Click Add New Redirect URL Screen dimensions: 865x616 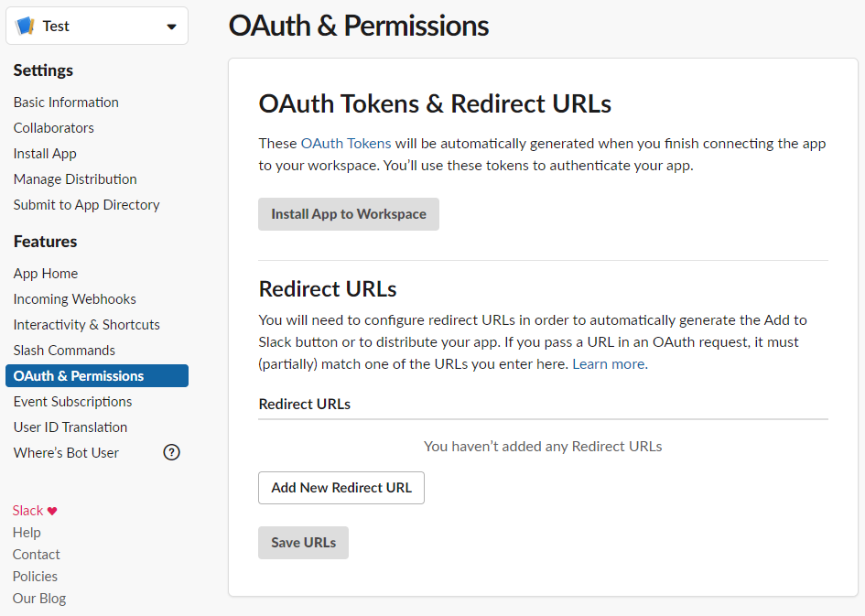coord(341,488)
